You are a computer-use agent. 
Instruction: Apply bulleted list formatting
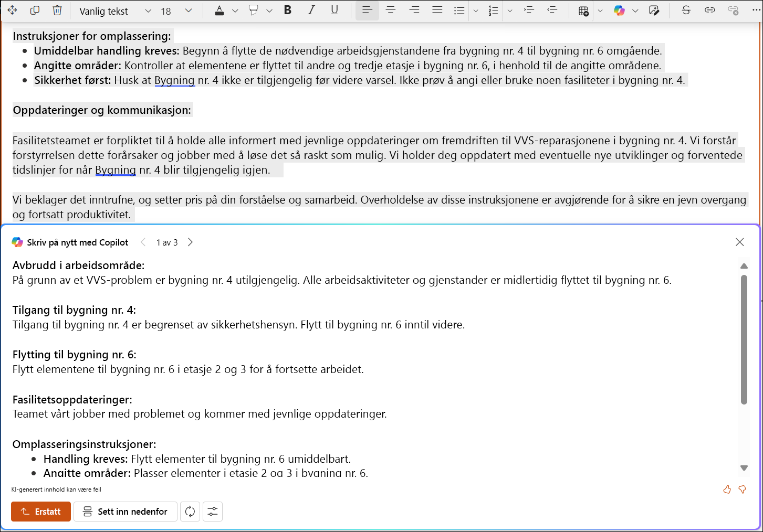click(x=459, y=10)
